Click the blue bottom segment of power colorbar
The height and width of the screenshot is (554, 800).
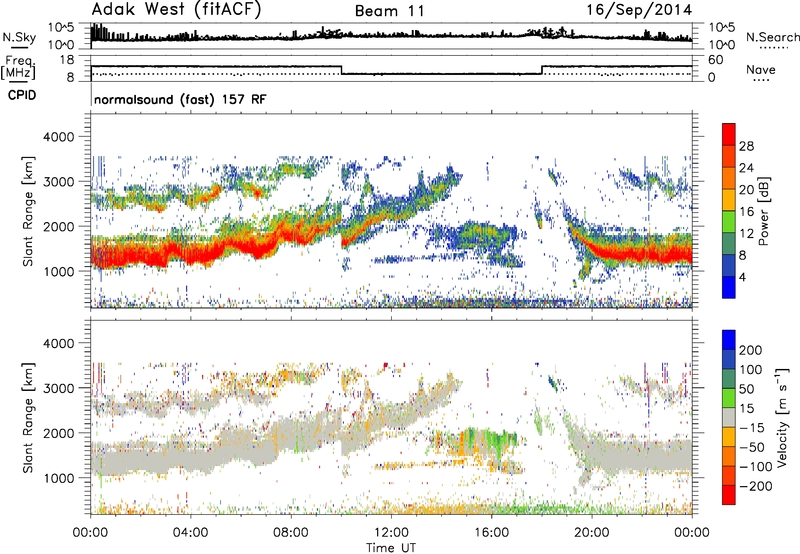(x=729, y=287)
